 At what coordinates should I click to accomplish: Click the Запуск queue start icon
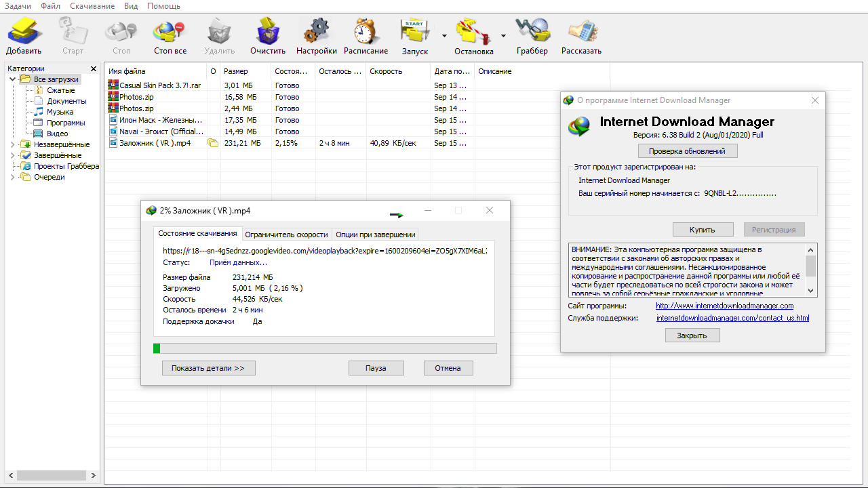coord(414,31)
